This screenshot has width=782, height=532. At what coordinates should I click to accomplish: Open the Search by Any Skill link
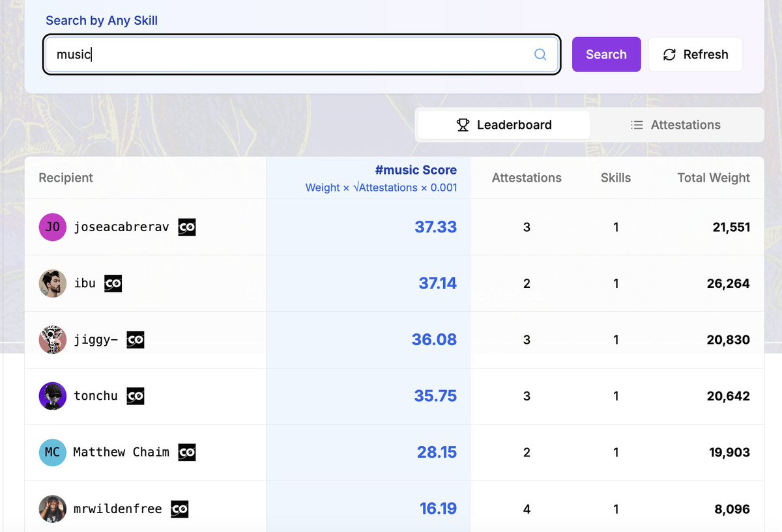[x=101, y=20]
